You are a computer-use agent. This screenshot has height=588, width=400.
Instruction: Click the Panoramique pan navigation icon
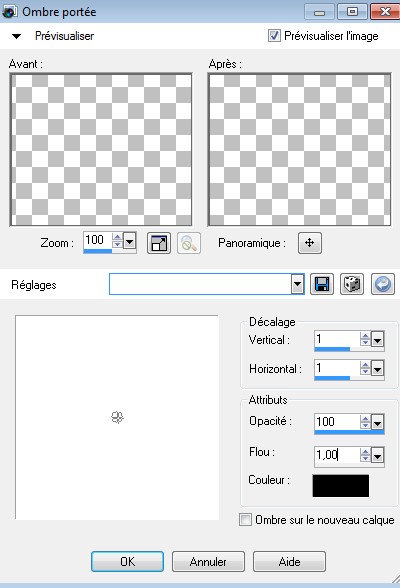click(310, 243)
